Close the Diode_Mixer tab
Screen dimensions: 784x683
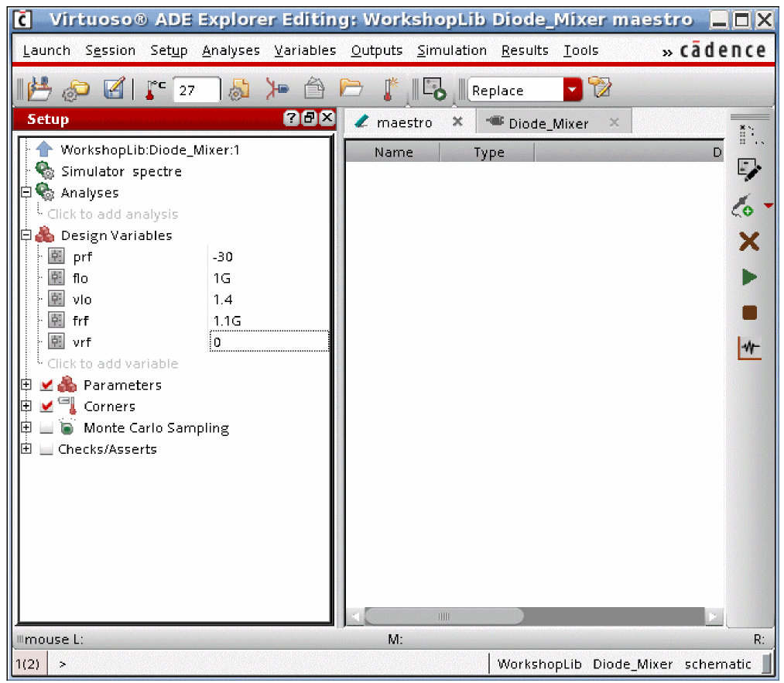click(x=614, y=122)
